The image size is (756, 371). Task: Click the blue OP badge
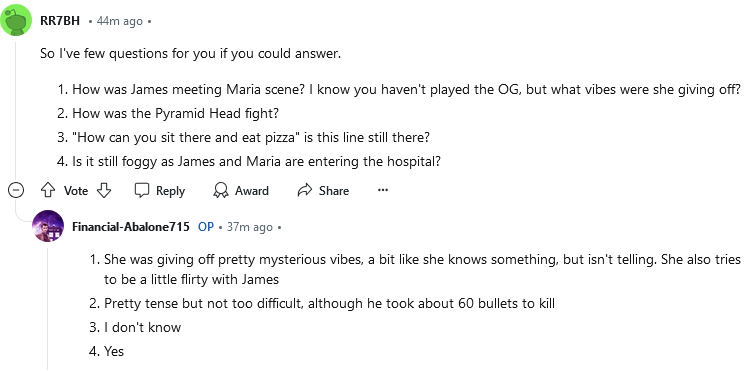click(x=206, y=227)
